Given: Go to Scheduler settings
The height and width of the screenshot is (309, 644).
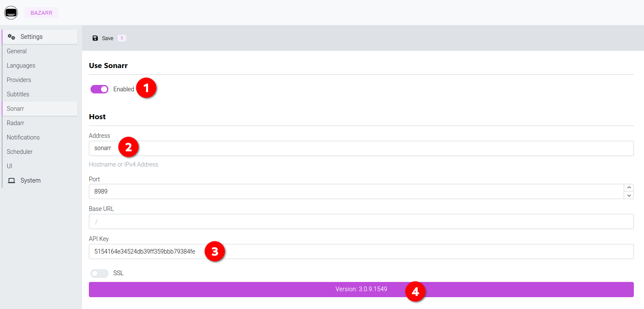Looking at the screenshot, I should tap(40, 152).
